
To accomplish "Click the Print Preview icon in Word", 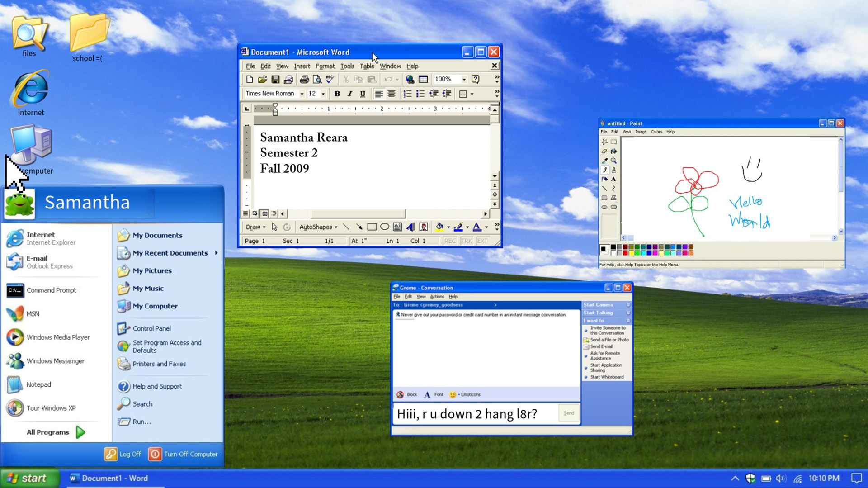I will [x=317, y=80].
